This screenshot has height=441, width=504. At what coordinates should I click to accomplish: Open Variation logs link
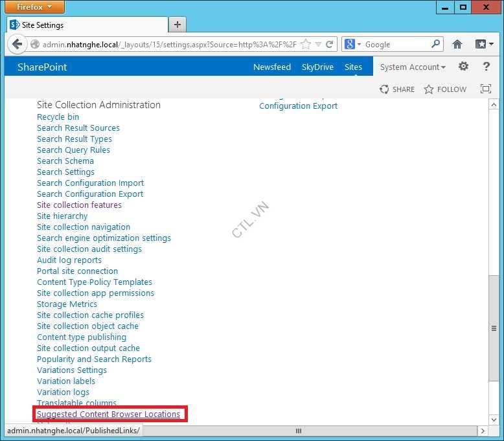(x=63, y=392)
